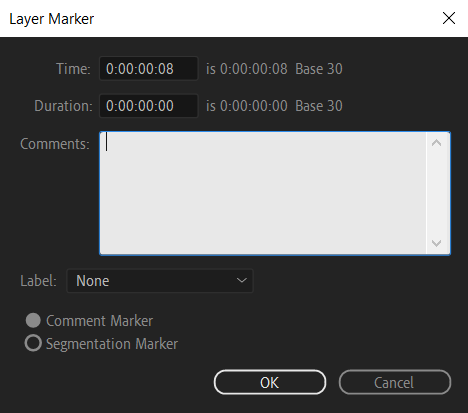Viewport: 468px width, 413px height.
Task: Click the 'Layer Marker' dialog title
Action: [x=52, y=19]
